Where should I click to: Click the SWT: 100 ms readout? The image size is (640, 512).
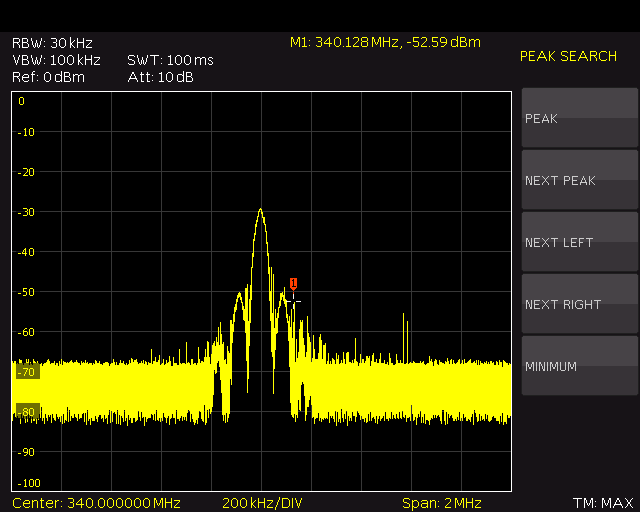[x=170, y=60]
